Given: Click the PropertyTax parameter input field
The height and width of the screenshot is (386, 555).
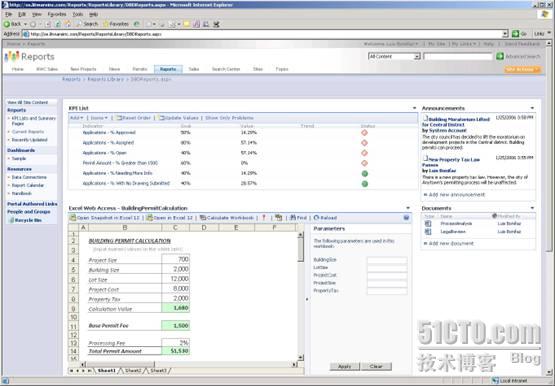Looking at the screenshot, I should pos(387,291).
